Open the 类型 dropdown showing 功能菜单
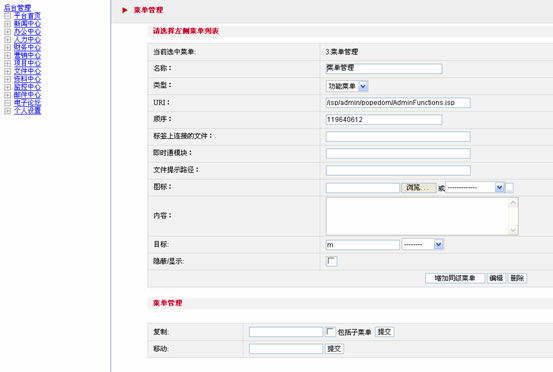 [347, 86]
